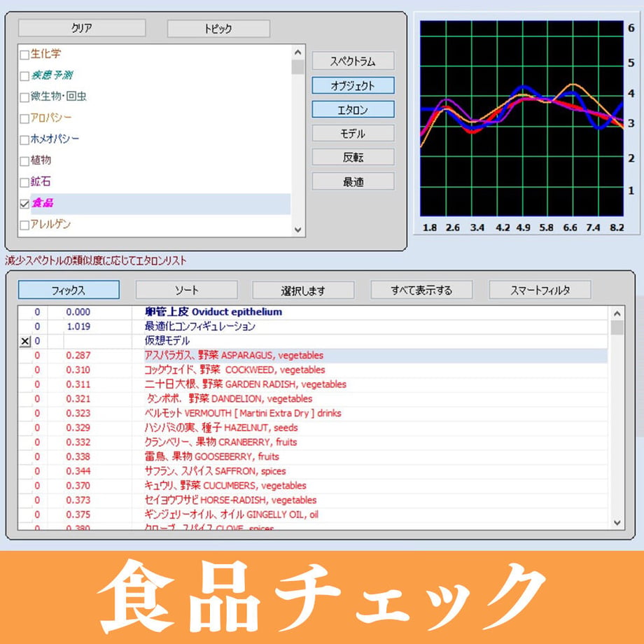Tick the 植物 checkbox
The image size is (644, 644).
(x=24, y=161)
